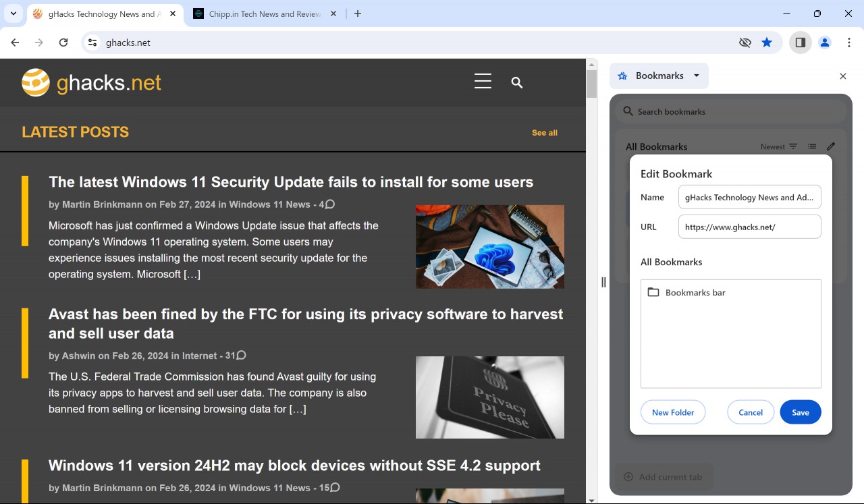Open site information icon in address bar

(93, 43)
